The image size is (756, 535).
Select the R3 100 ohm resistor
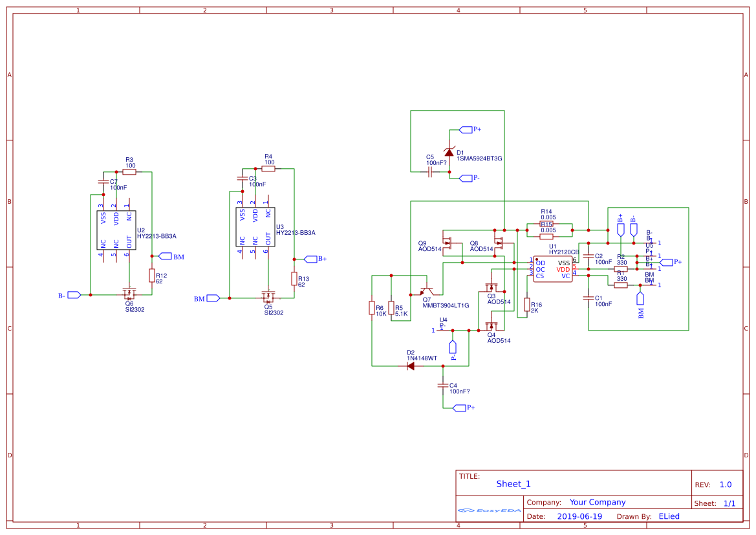click(129, 171)
